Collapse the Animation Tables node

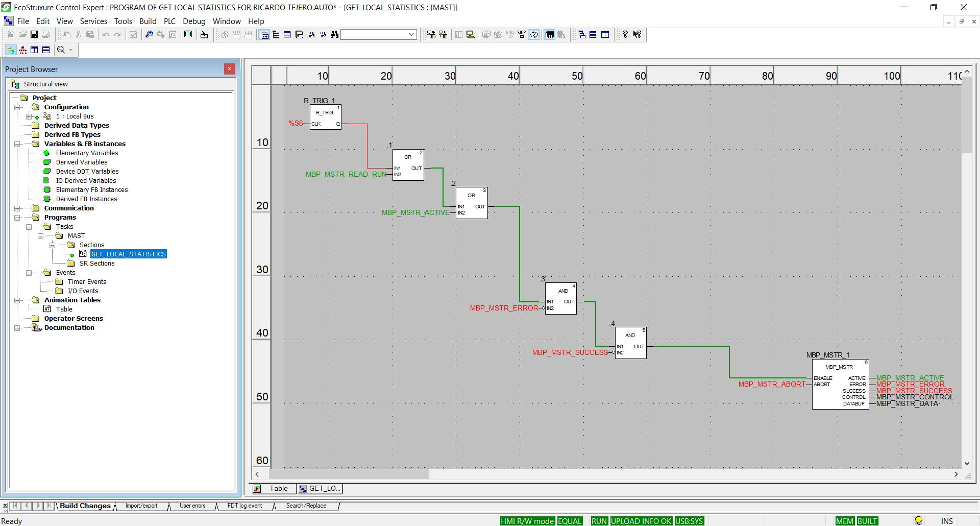coord(17,300)
